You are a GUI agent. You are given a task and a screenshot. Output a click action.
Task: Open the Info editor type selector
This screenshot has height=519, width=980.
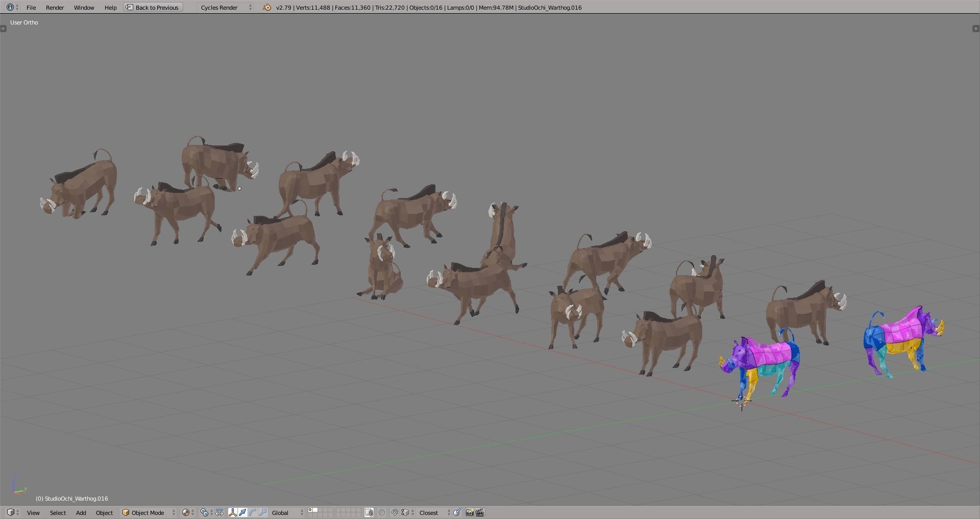click(12, 7)
